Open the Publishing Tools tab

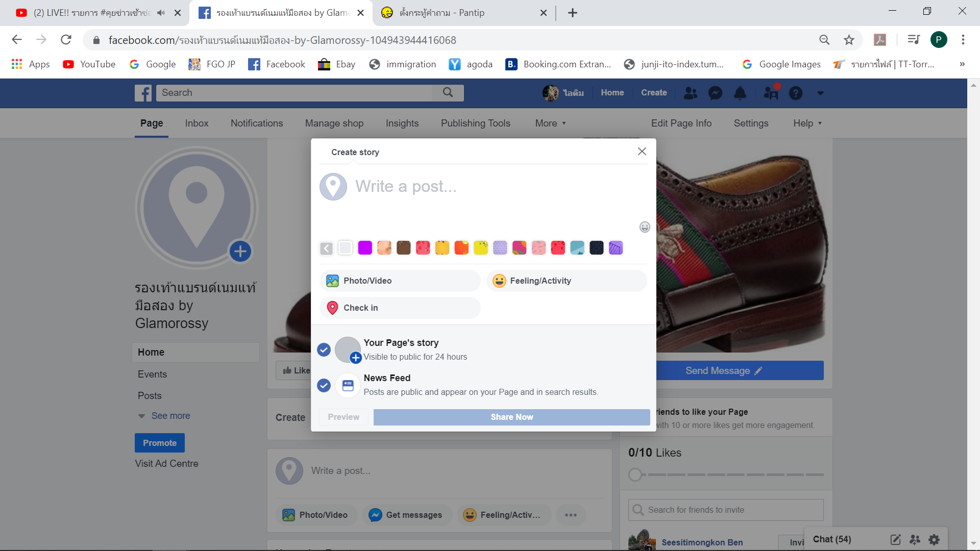click(475, 123)
